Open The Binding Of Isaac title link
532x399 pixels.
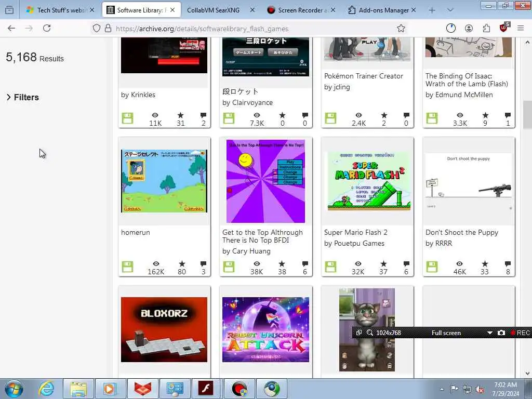[467, 80]
